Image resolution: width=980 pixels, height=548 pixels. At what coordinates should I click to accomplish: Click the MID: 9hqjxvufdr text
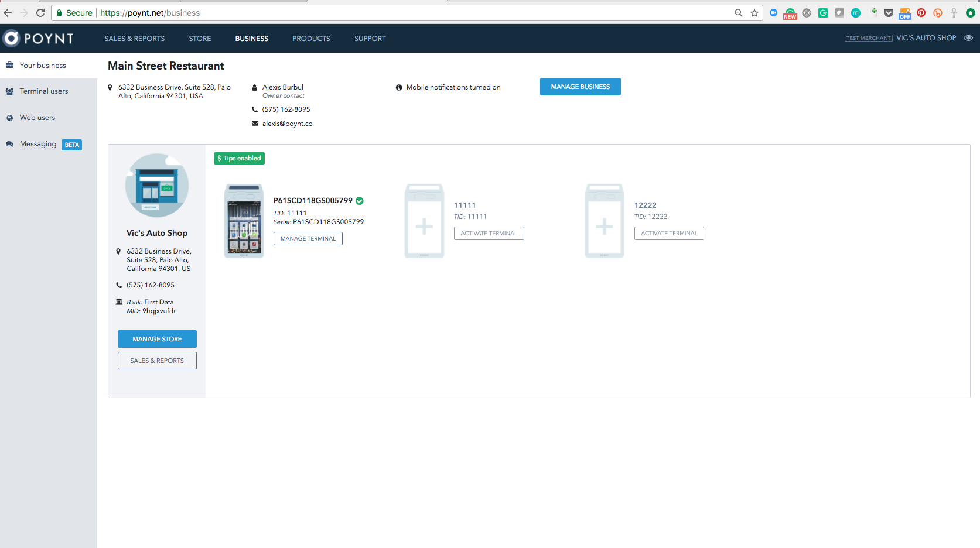click(x=151, y=311)
